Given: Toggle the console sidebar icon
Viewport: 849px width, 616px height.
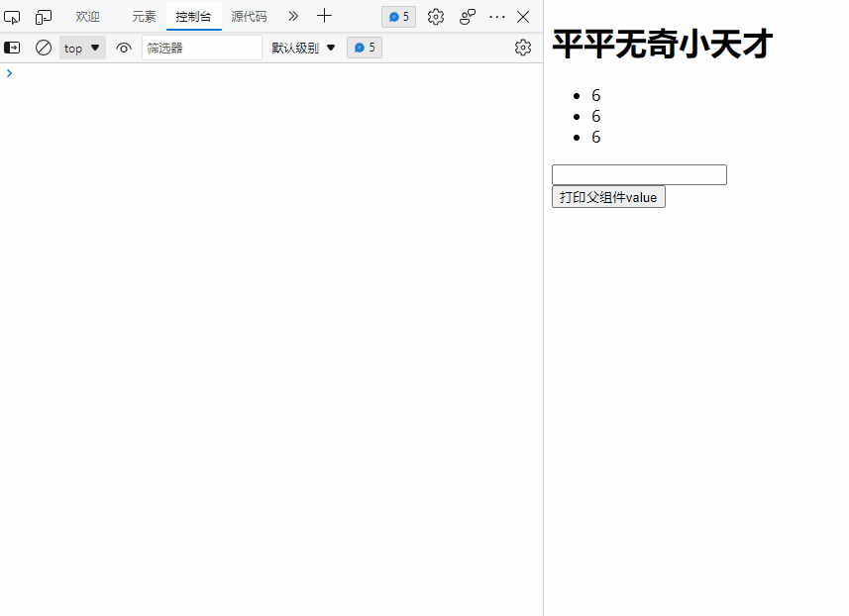Looking at the screenshot, I should 12,47.
